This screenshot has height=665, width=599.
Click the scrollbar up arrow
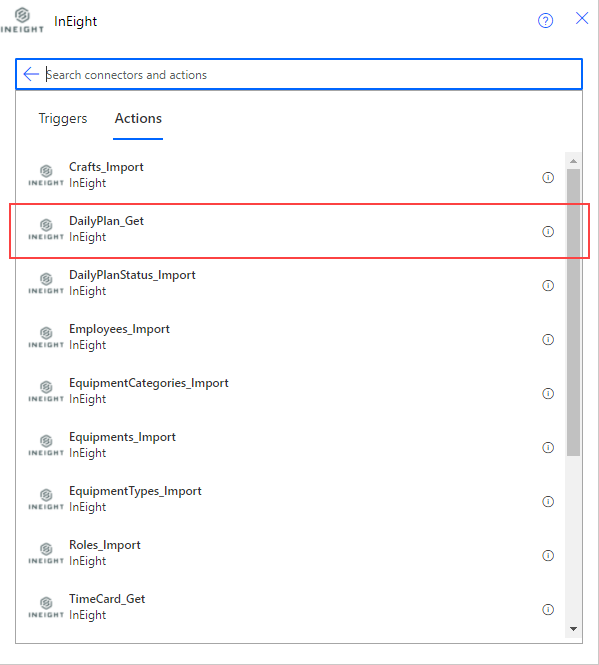(x=574, y=161)
